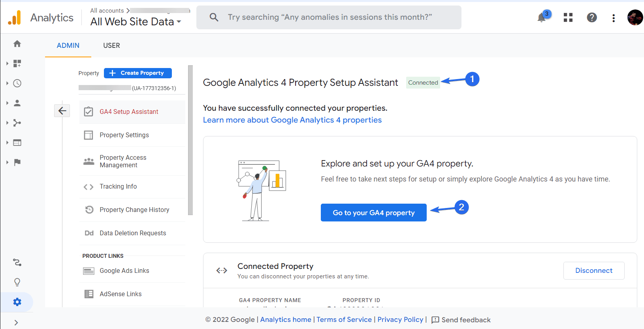This screenshot has width=644, height=329.
Task: Expand Realtime sidebar arrow
Action: click(7, 83)
